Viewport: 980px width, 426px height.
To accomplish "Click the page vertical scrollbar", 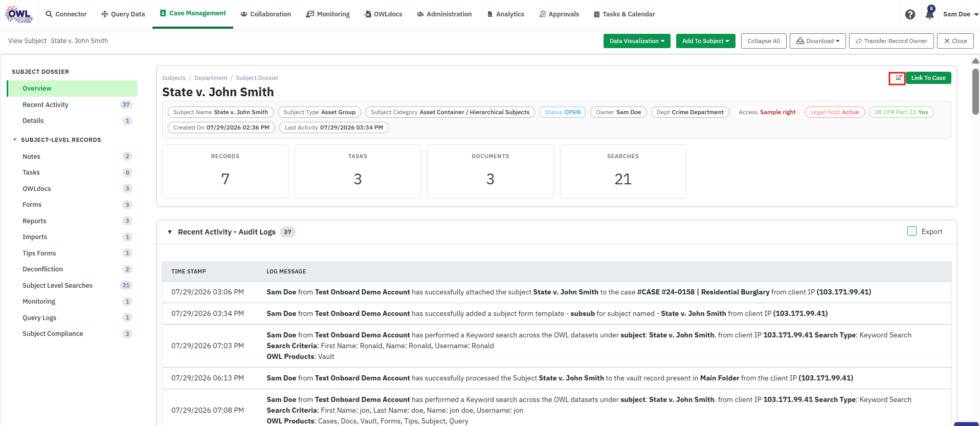I will [975, 92].
